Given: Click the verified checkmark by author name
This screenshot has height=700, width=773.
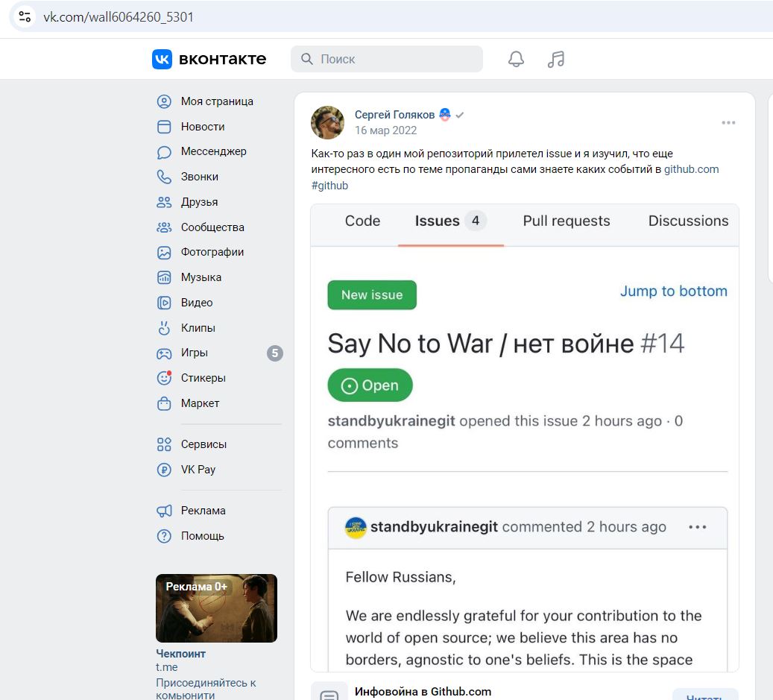Looking at the screenshot, I should 459,115.
